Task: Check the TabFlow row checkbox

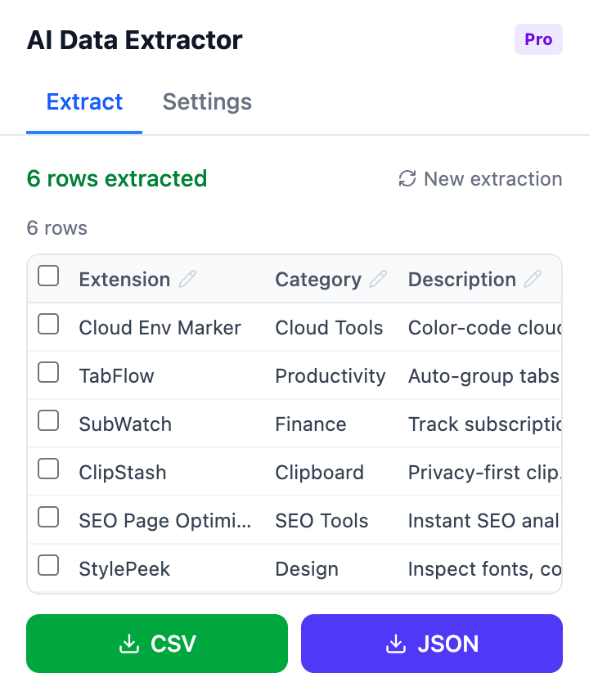Action: coord(48,373)
